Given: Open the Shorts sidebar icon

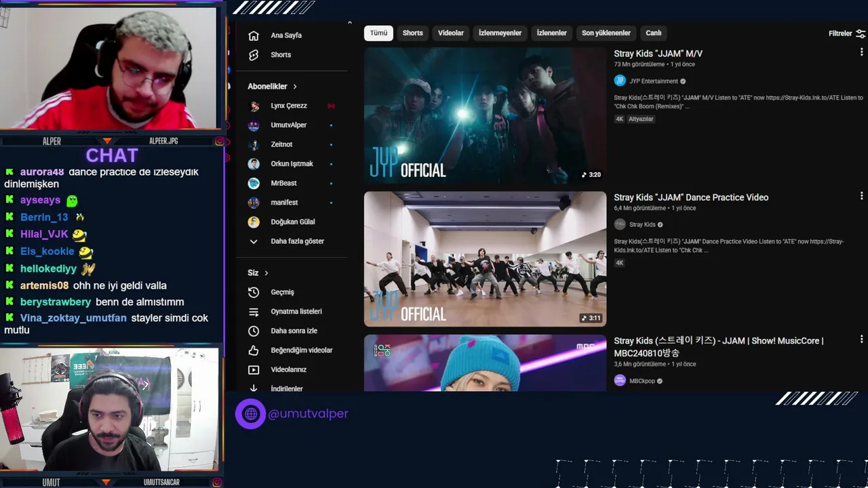Looking at the screenshot, I should click(x=254, y=55).
